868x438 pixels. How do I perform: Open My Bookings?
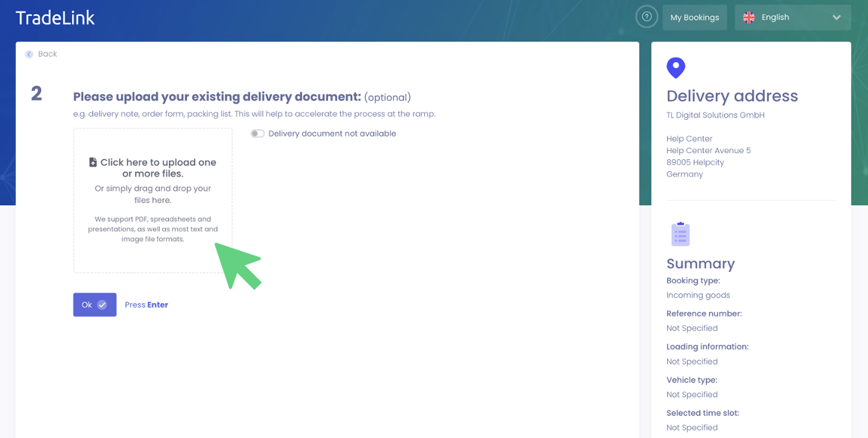coord(695,17)
